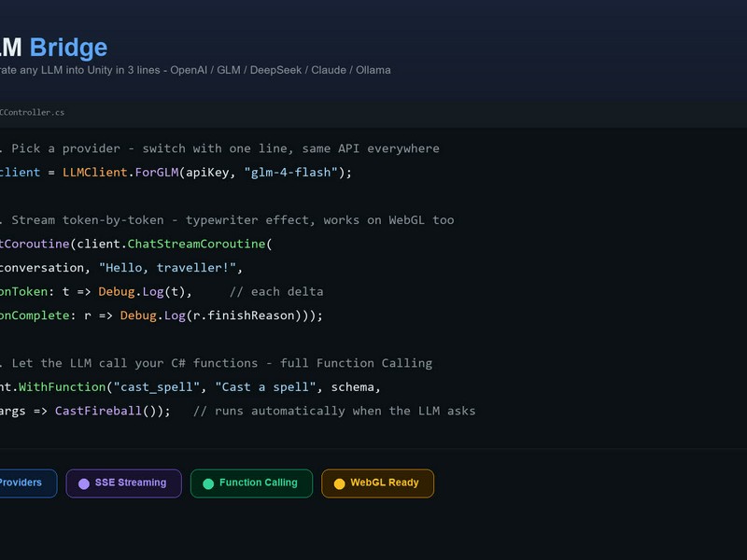
Task: Click the "Cast a spell" string
Action: 265,386
